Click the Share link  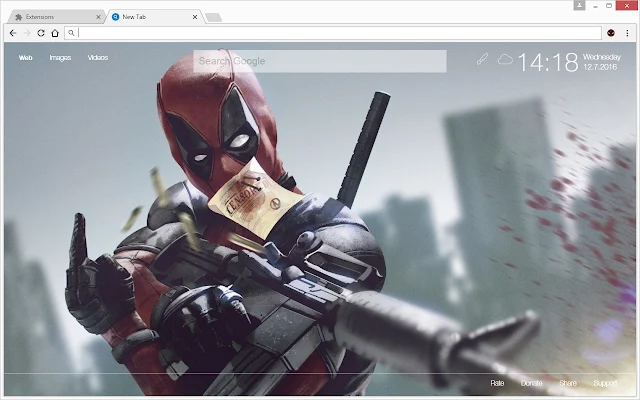568,383
